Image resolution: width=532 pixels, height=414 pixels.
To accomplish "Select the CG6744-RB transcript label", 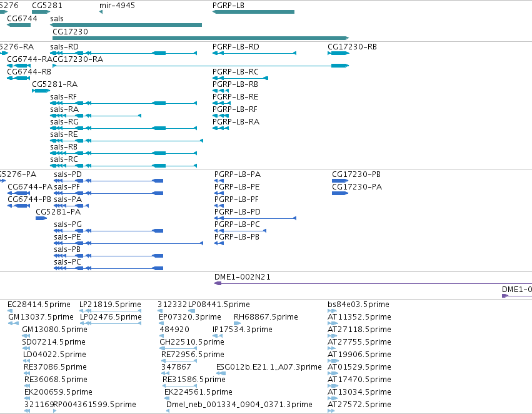I will coord(29,71).
